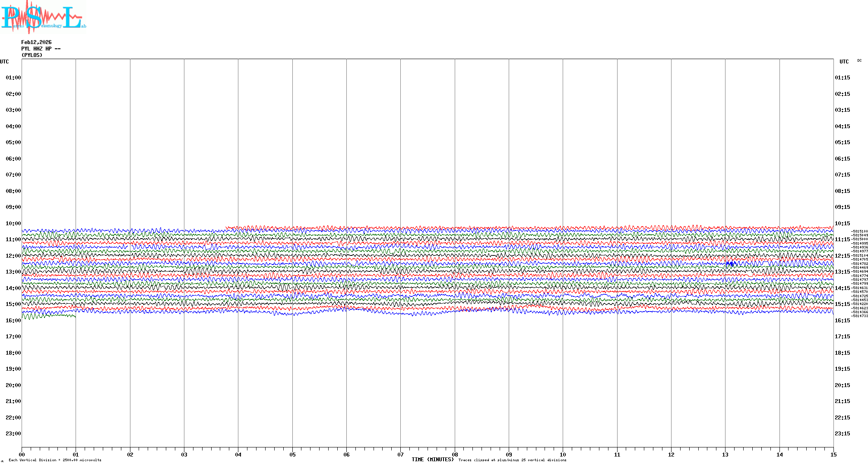Click the Traces clipped footnote text
The width and height of the screenshot is (868, 466).
pos(512,460)
